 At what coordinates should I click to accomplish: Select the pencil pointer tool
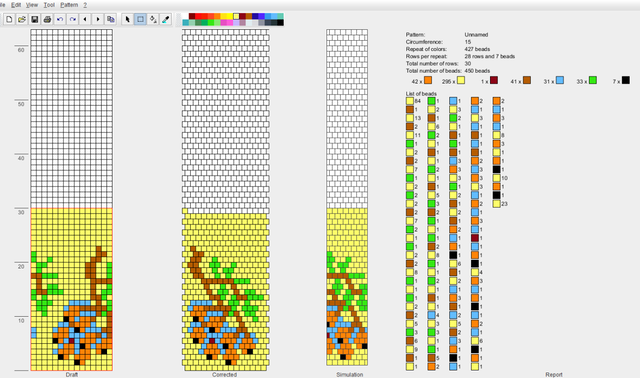pos(128,19)
